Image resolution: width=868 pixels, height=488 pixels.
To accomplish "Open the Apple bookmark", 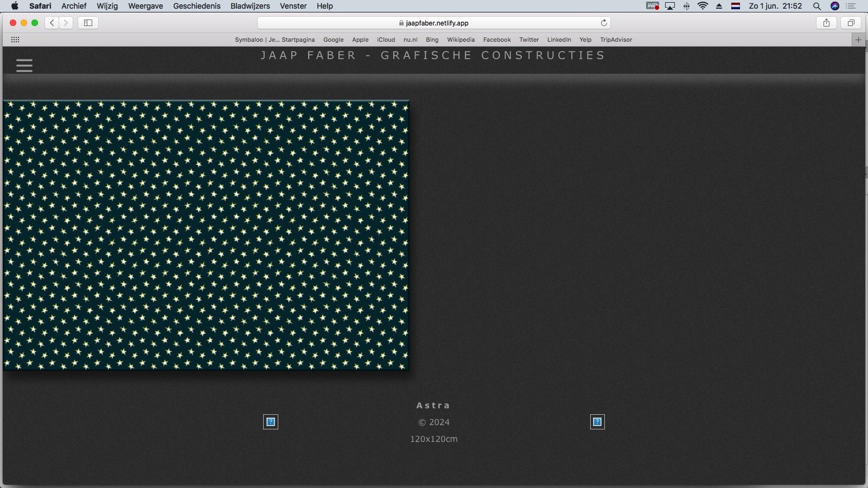I will click(360, 40).
